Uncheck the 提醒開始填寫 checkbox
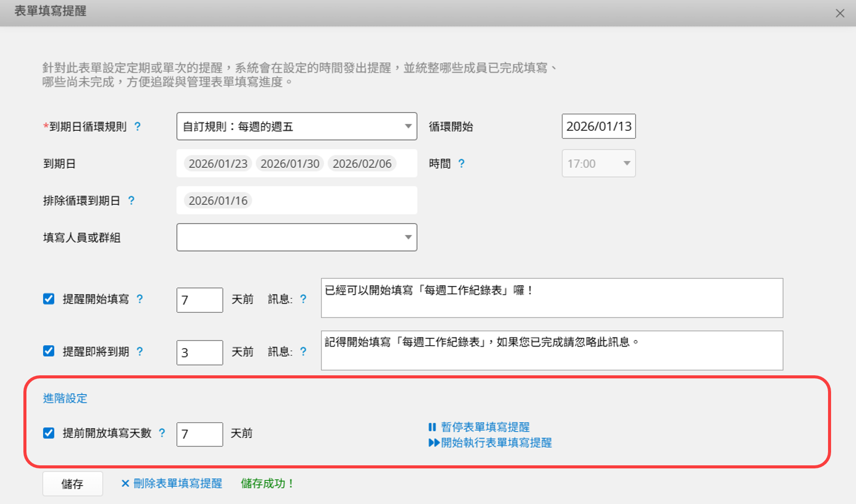 49,299
